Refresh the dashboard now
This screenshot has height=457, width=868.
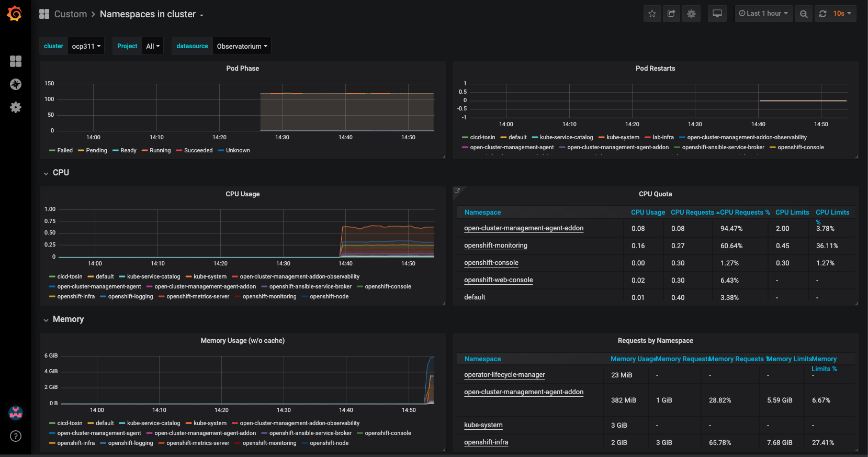(x=822, y=14)
